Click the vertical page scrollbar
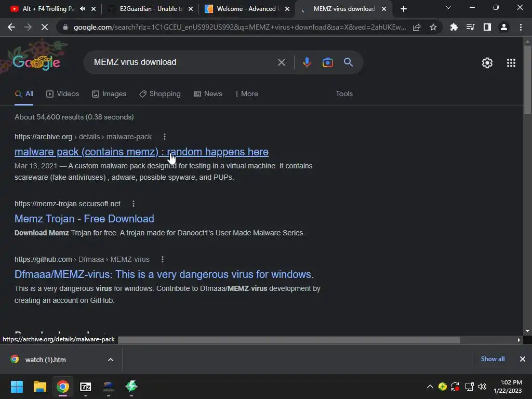This screenshot has width=532, height=399. (x=527, y=80)
